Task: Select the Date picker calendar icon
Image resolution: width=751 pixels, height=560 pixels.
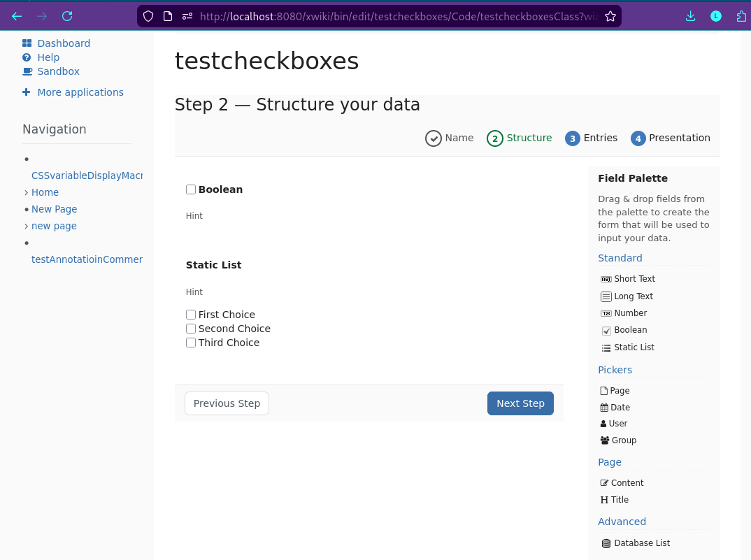Action: [604, 408]
